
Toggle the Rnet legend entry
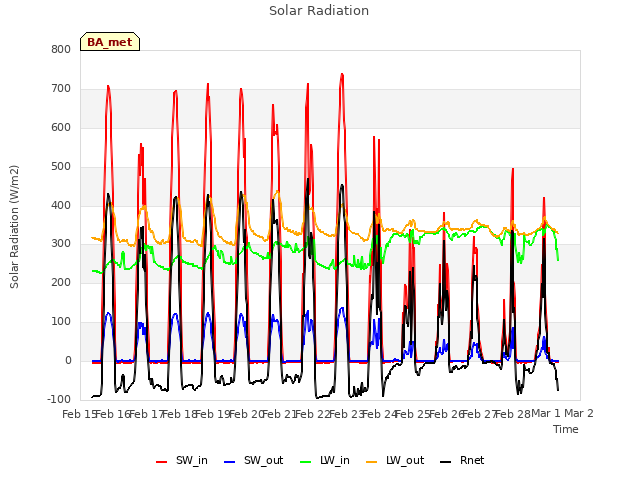pyautogui.click(x=462, y=460)
